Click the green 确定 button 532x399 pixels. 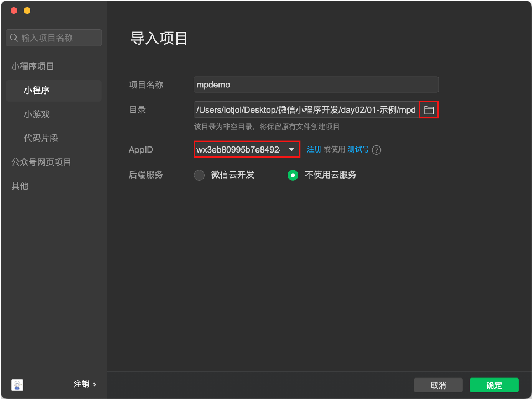[494, 385]
